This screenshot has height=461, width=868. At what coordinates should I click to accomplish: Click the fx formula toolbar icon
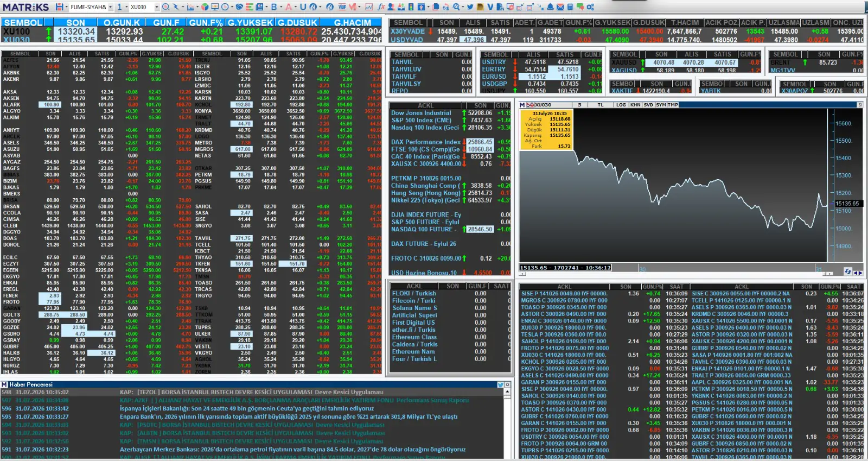click(x=381, y=7)
